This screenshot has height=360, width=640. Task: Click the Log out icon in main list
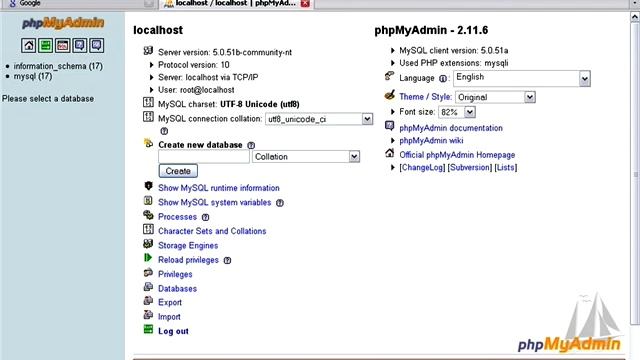[x=148, y=329]
